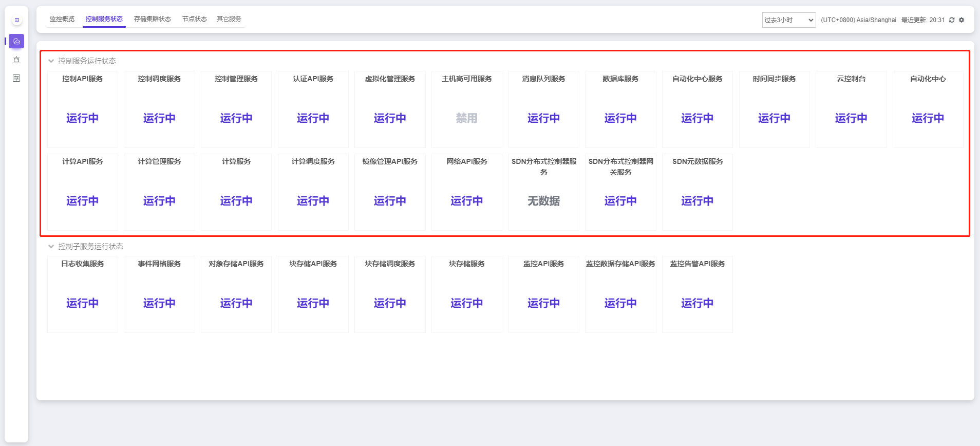The image size is (980, 446).
Task: Open the 过去3小时 time range dropdown
Action: pos(788,20)
